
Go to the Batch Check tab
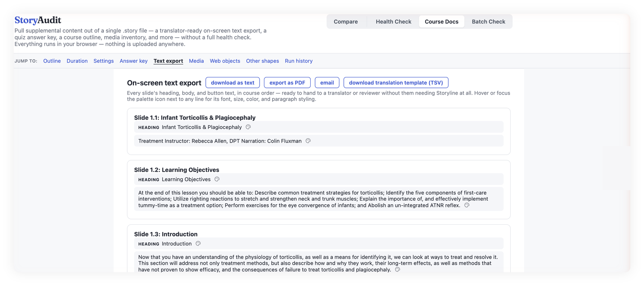(x=489, y=22)
